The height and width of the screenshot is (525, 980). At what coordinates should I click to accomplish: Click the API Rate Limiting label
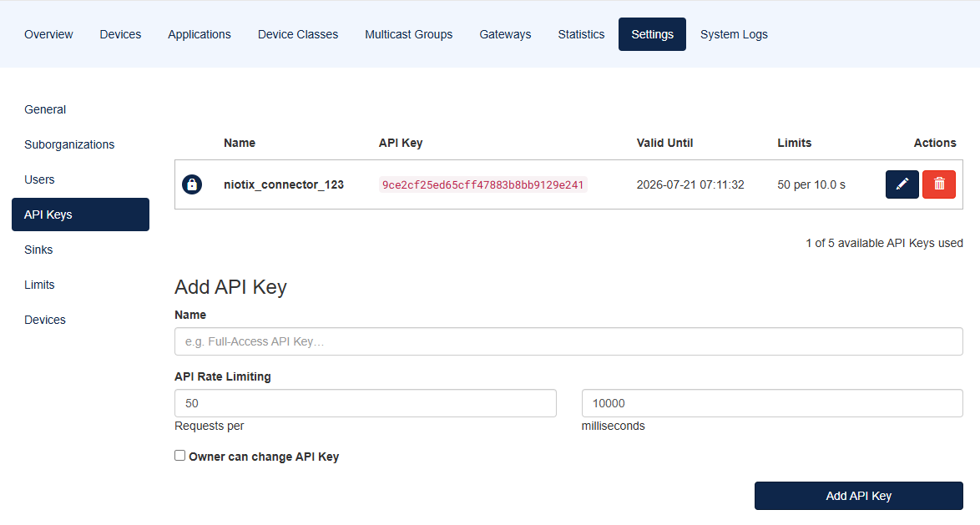pos(223,376)
